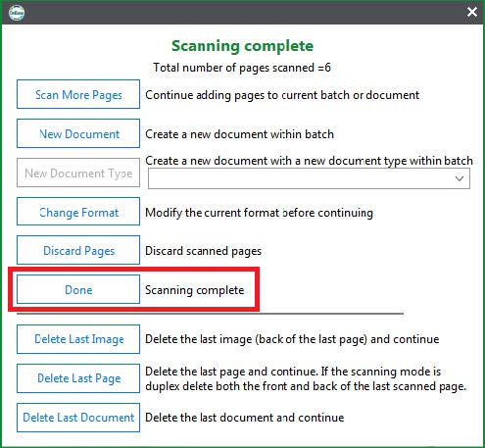
Task: Remove the last page with Delete Last Page
Action: (78, 378)
